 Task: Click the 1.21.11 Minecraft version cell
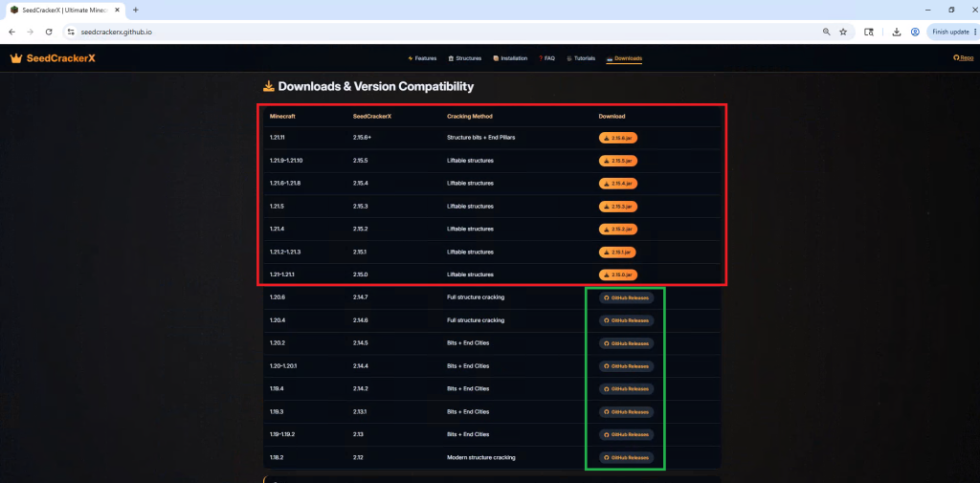278,138
